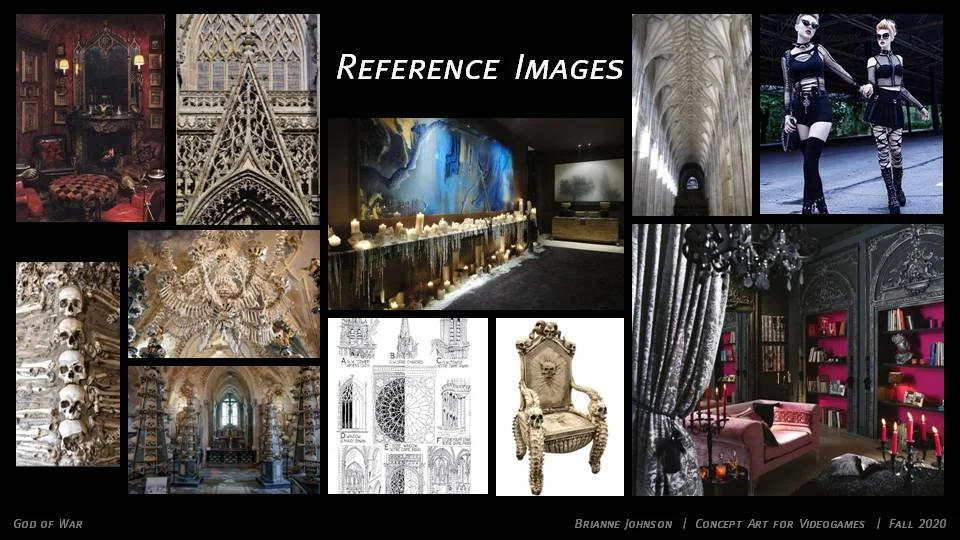Open the bone chandelier ossuary image
This screenshot has width=960, height=540.
(x=223, y=294)
